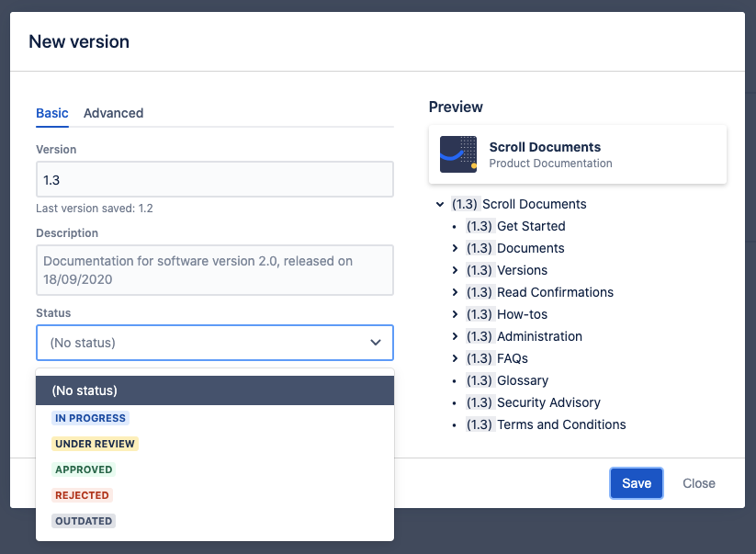The height and width of the screenshot is (554, 756).
Task: Select the UNDER REVIEW status
Action: 95,444
